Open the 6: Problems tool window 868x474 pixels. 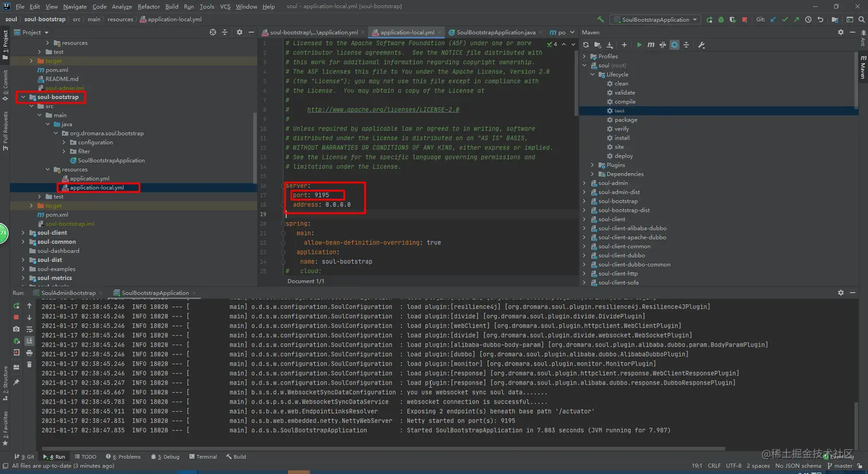(123, 457)
